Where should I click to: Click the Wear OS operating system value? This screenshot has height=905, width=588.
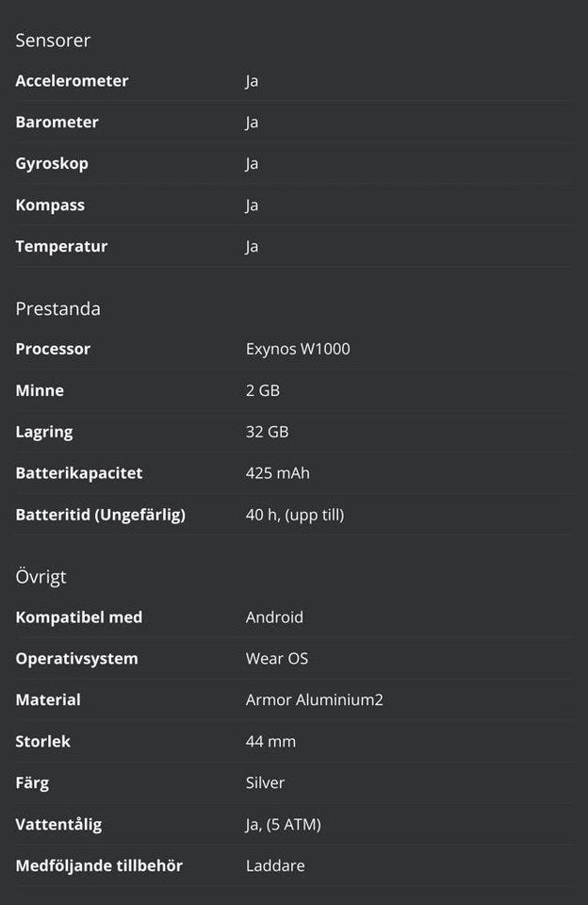[x=277, y=659]
